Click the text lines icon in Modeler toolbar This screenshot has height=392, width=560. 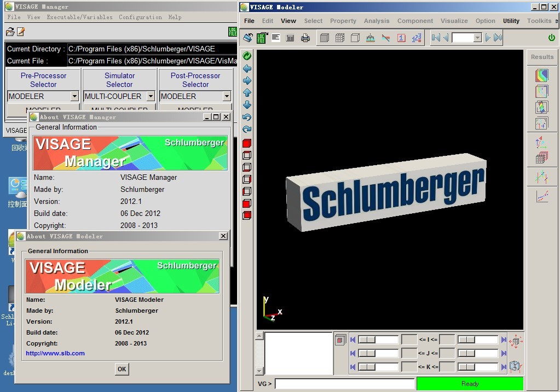point(276,38)
